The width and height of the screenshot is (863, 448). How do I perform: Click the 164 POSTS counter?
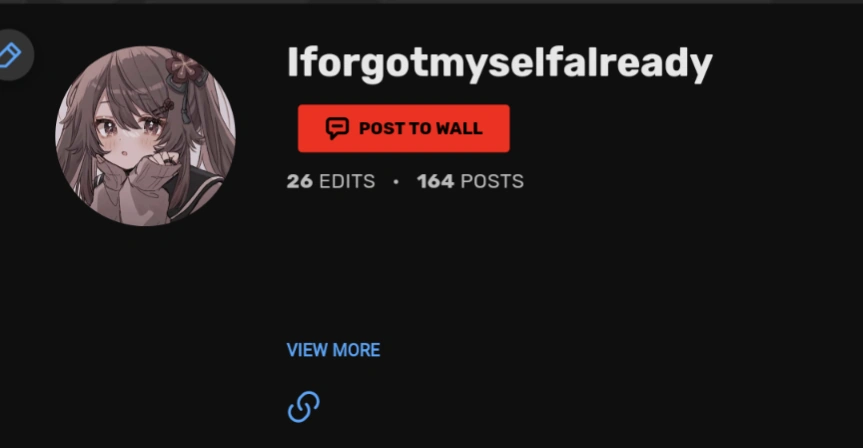coord(470,181)
